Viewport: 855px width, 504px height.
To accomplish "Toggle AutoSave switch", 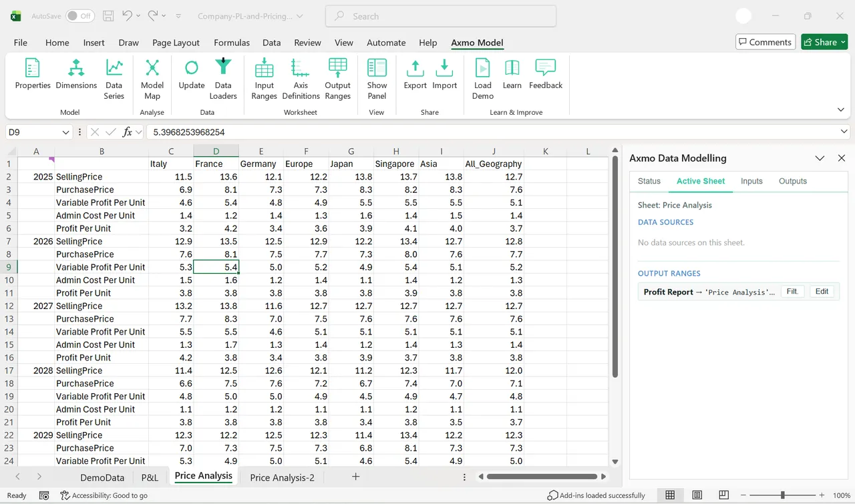I will coord(80,16).
